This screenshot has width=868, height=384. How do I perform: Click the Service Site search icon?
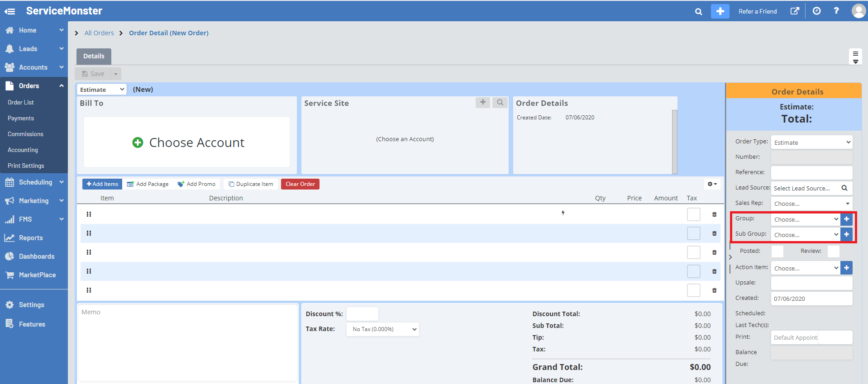500,103
